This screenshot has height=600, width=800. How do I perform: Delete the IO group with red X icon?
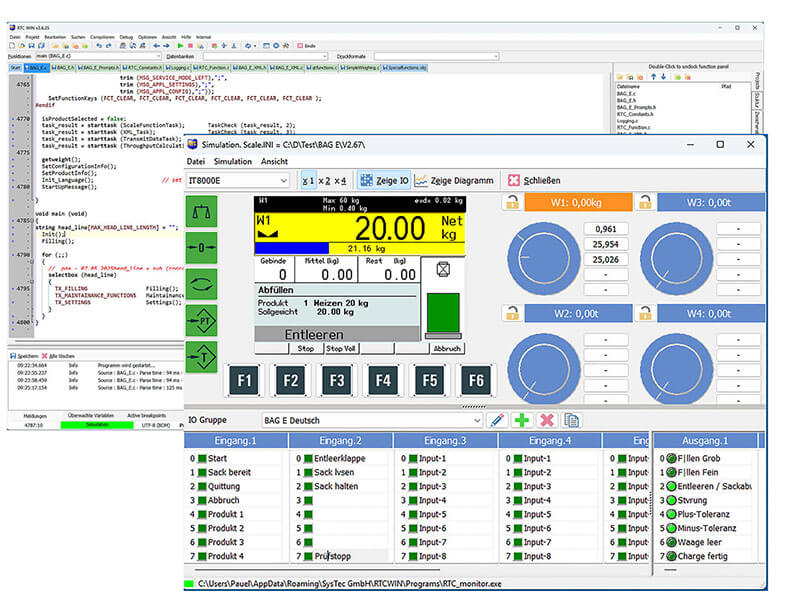[x=546, y=420]
